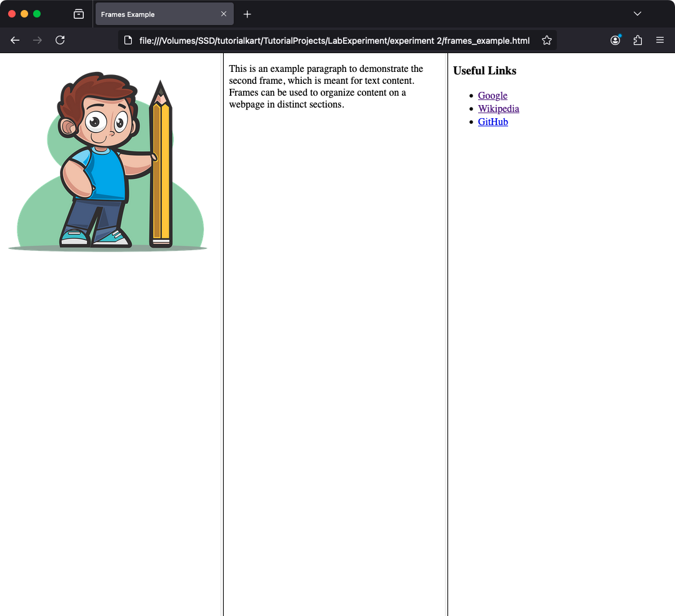
Task: Click the back navigation arrow
Action: 15,40
